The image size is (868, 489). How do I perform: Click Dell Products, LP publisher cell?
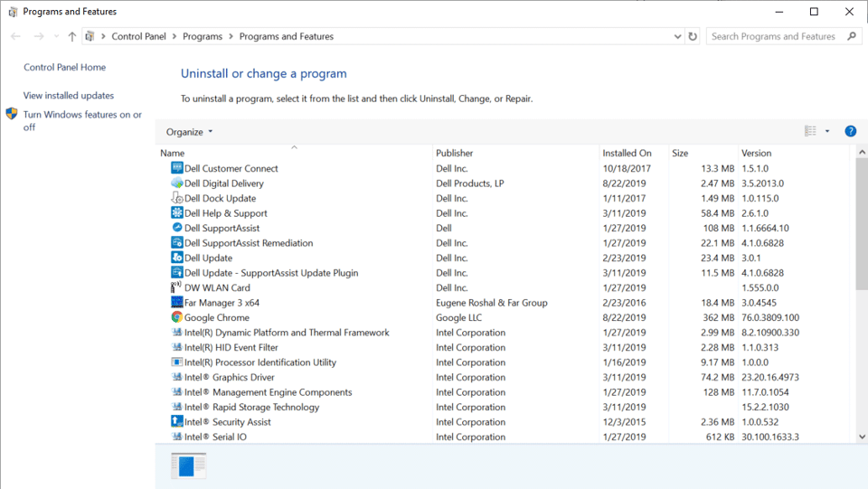tap(469, 183)
